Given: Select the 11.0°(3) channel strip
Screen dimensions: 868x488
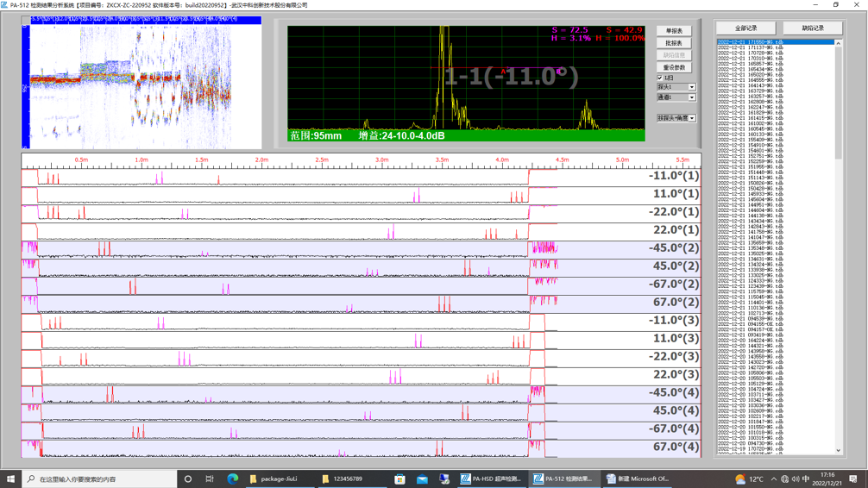Looking at the screenshot, I should coord(361,340).
